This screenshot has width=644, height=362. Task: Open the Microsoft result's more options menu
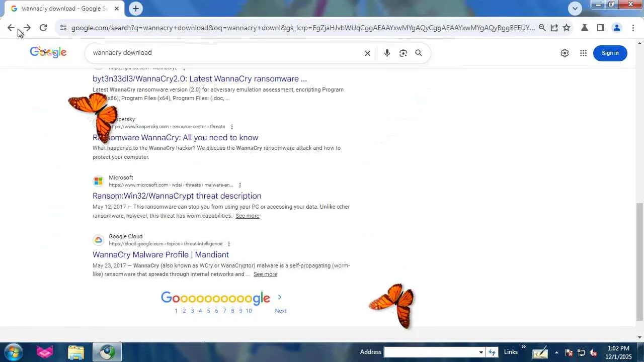point(240,185)
